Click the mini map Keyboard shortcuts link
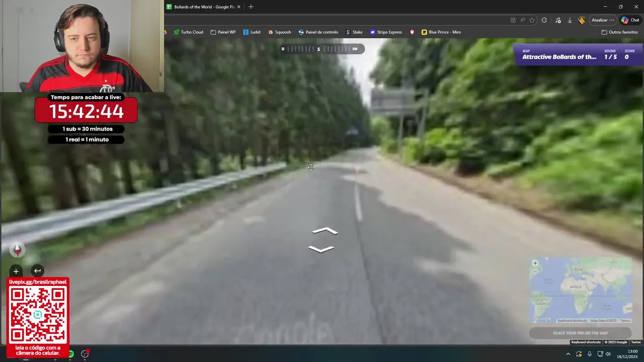644x362 pixels. (572, 321)
